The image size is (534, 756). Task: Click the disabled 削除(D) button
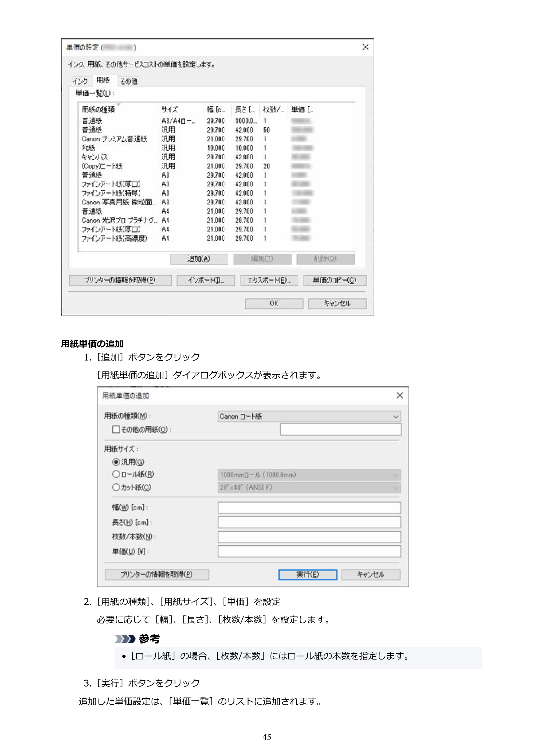pos(325,259)
